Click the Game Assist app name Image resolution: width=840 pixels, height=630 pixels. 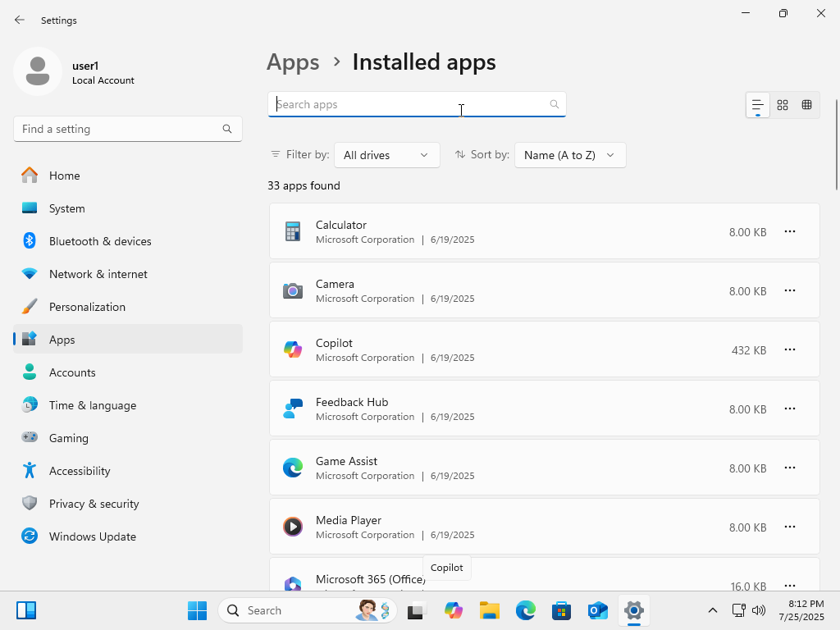347,461
